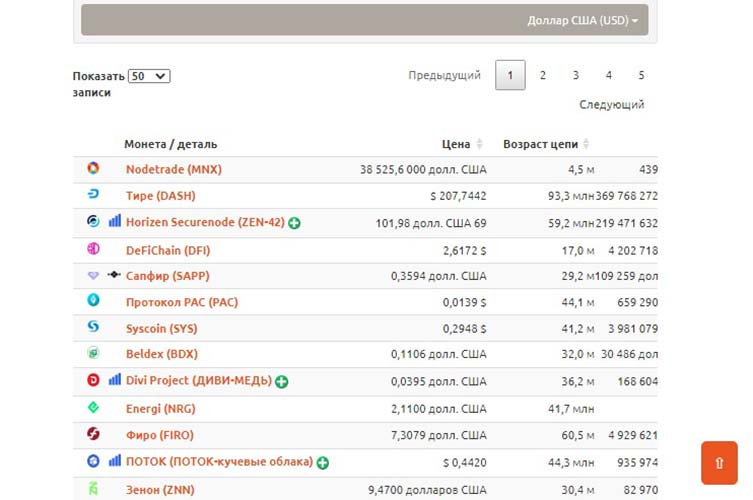Open the records-per-page dropdown showing 50
Viewport: 753px width, 500px height.
click(x=150, y=76)
